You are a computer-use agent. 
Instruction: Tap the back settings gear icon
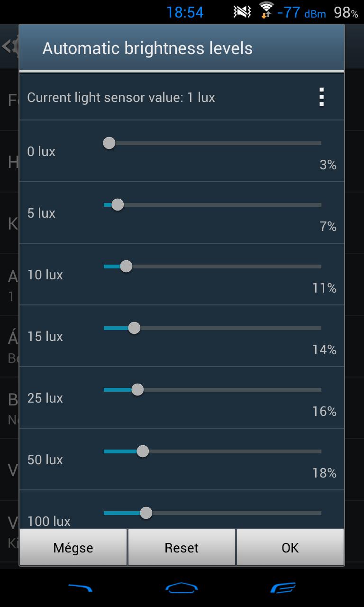9,46
